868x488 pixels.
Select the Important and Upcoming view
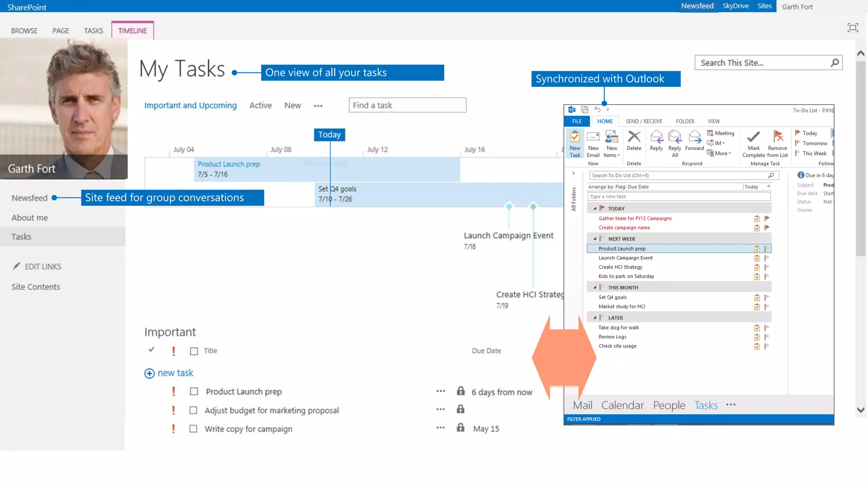point(190,105)
